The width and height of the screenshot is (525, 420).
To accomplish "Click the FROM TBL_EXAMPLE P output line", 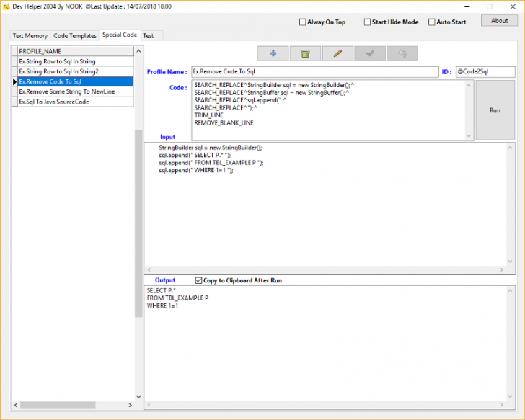I will 177,298.
